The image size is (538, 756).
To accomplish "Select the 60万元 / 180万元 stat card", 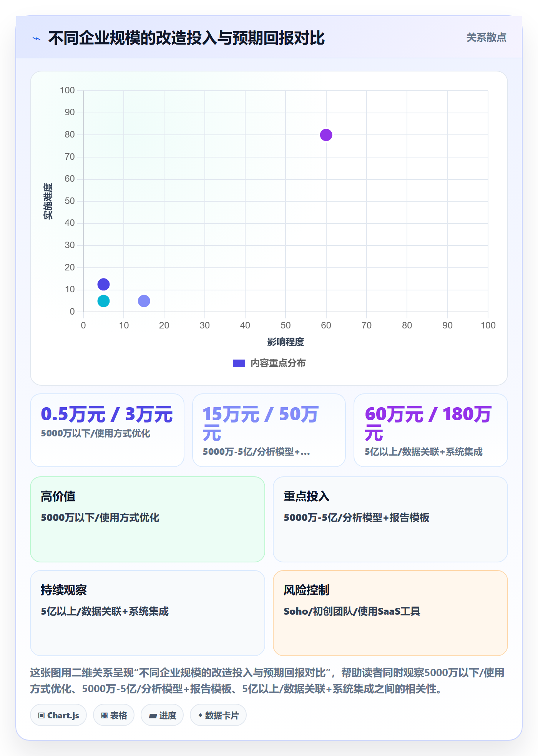I will pos(431,430).
